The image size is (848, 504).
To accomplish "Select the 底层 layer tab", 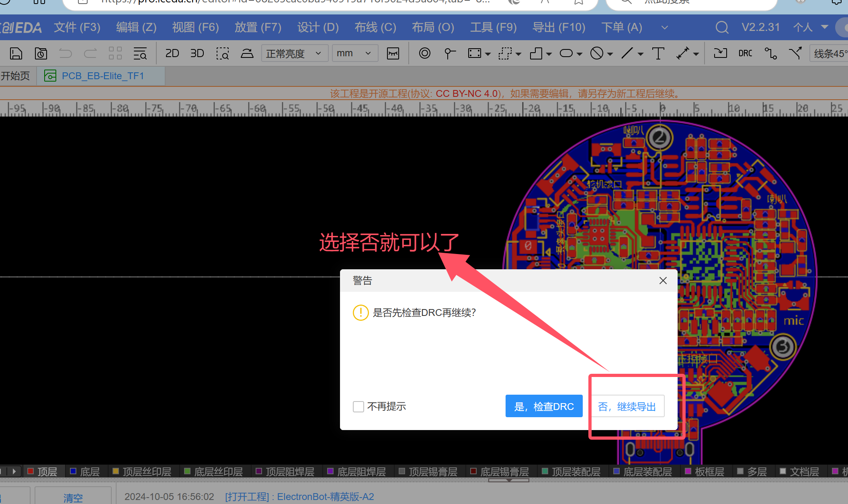I will pos(85,471).
